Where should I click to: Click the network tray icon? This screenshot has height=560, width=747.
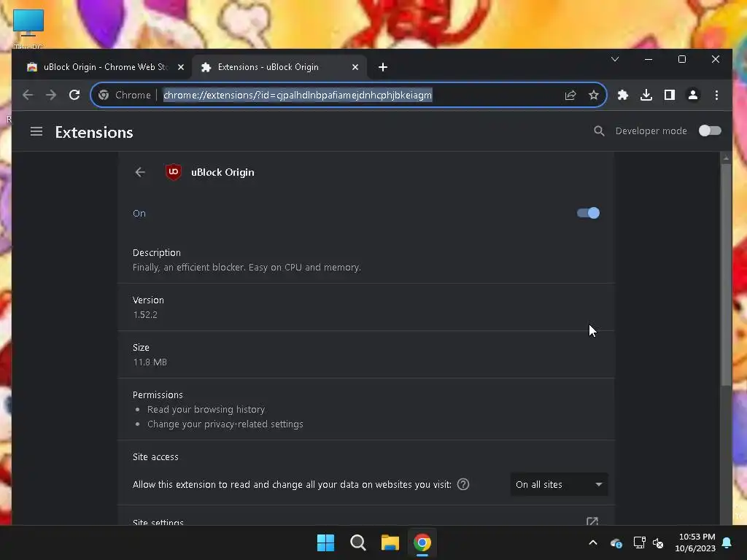639,542
